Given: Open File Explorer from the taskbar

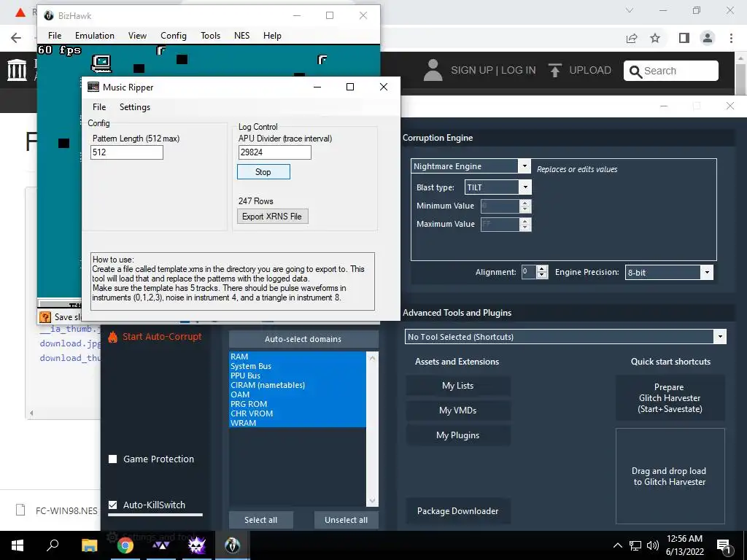Looking at the screenshot, I should [x=90, y=545].
